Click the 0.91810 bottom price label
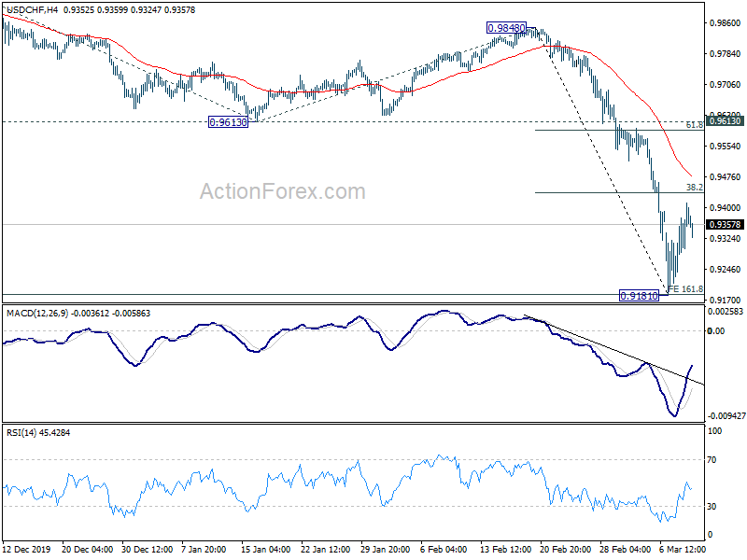 (639, 296)
